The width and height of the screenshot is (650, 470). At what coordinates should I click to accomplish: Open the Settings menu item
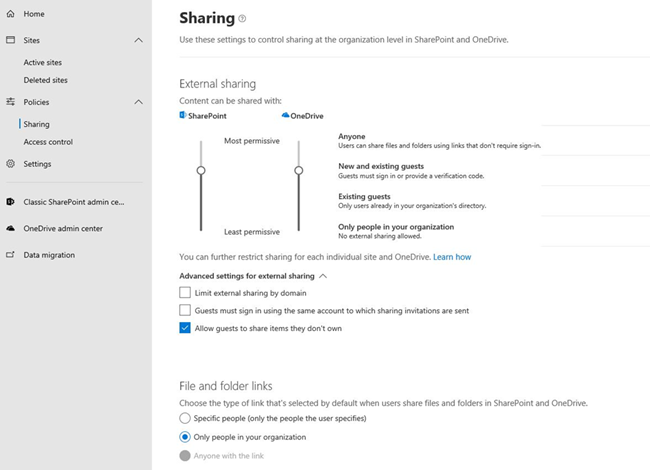(37, 164)
